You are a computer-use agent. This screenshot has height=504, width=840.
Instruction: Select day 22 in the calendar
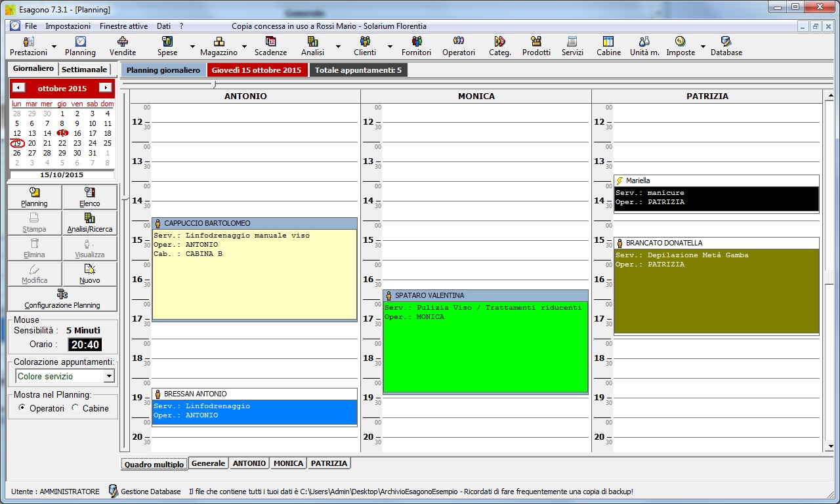click(x=62, y=143)
